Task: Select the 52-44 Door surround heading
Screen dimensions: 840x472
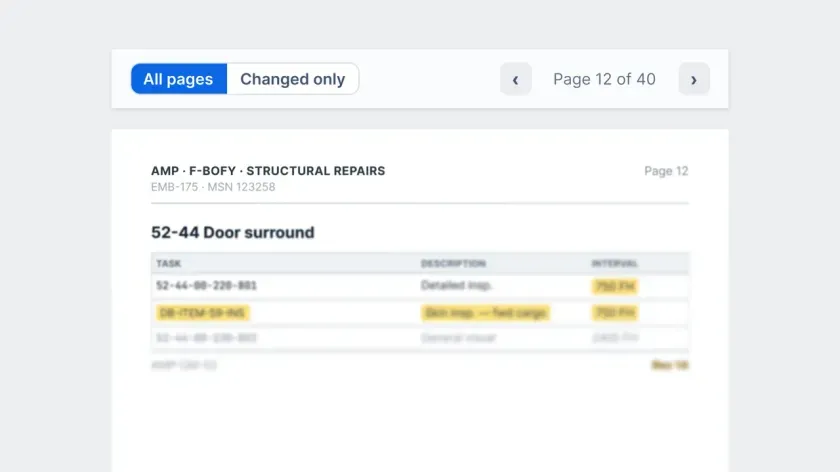Action: pos(232,233)
